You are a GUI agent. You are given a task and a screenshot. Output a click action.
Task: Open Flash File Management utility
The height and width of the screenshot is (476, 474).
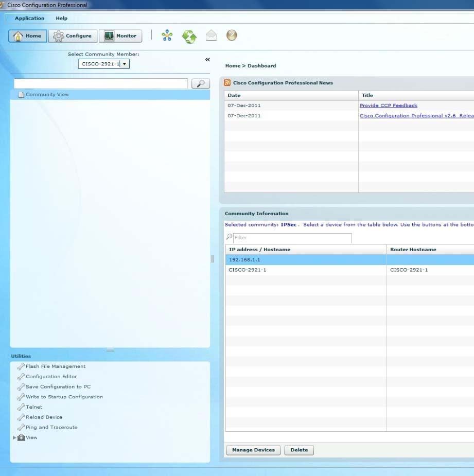(x=56, y=366)
